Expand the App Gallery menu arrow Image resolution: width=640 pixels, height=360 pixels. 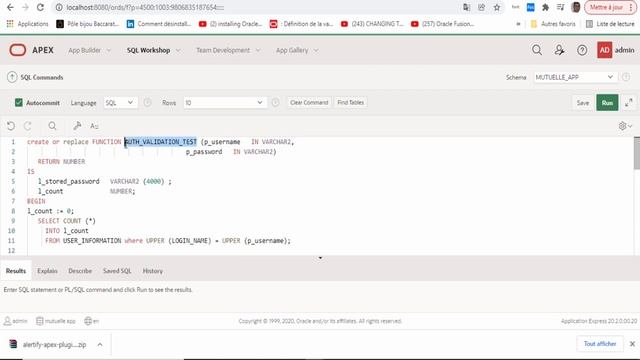pos(316,50)
